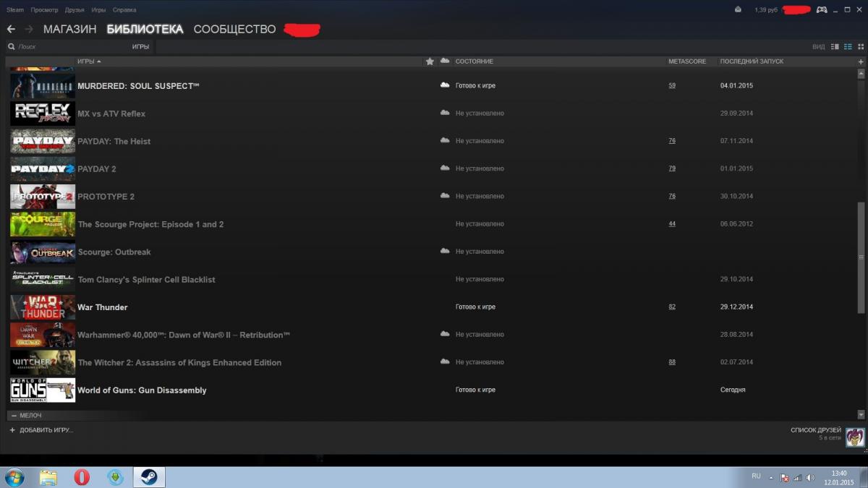Viewport: 868px width, 488px height.
Task: Open the 1,39 руб wallet balance
Action: (x=765, y=10)
